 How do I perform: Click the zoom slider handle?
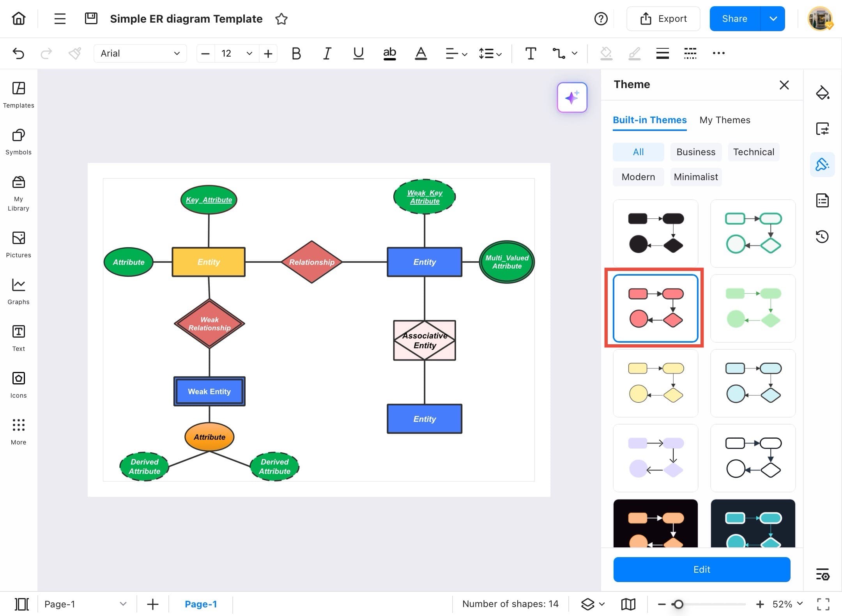[678, 604]
